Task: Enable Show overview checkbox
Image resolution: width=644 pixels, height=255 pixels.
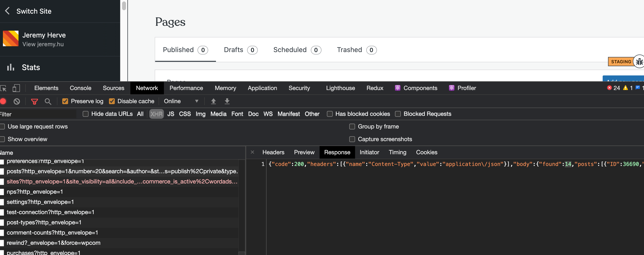Action: click(2, 139)
